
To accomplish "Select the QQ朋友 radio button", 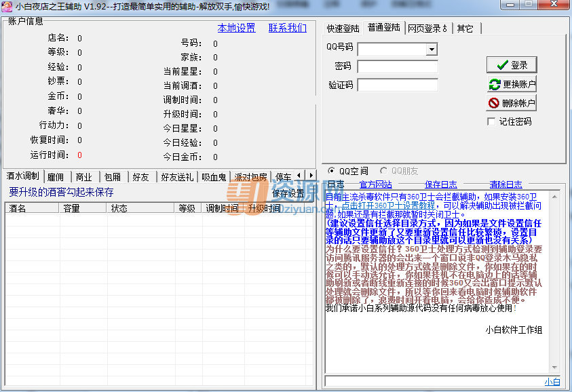I will (383, 171).
